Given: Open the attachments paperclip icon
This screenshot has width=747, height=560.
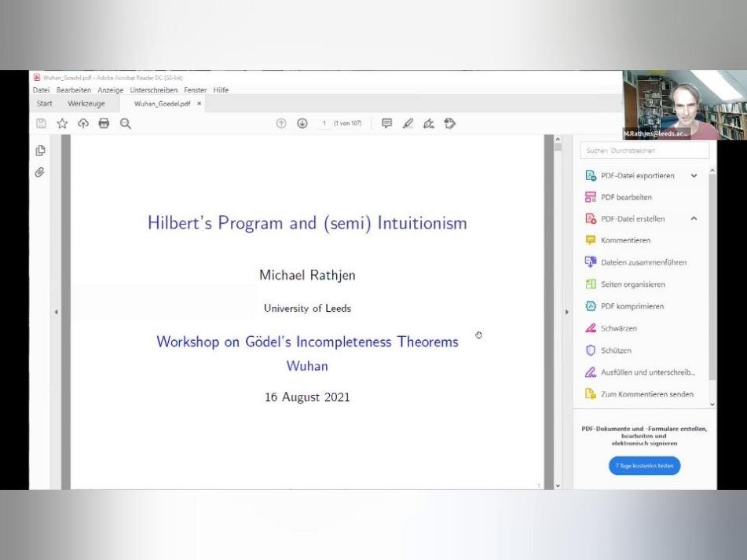Looking at the screenshot, I should (x=40, y=172).
